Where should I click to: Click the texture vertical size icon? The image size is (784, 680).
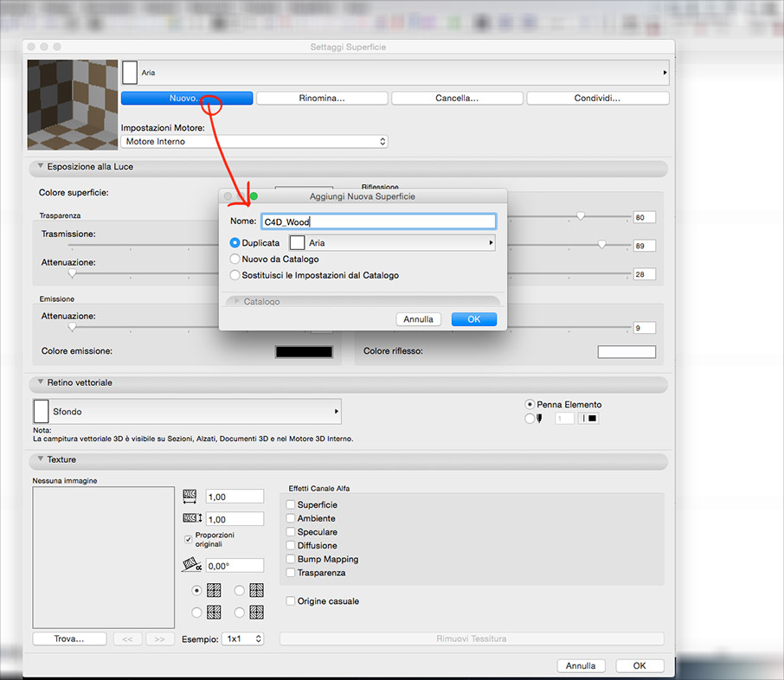click(190, 519)
